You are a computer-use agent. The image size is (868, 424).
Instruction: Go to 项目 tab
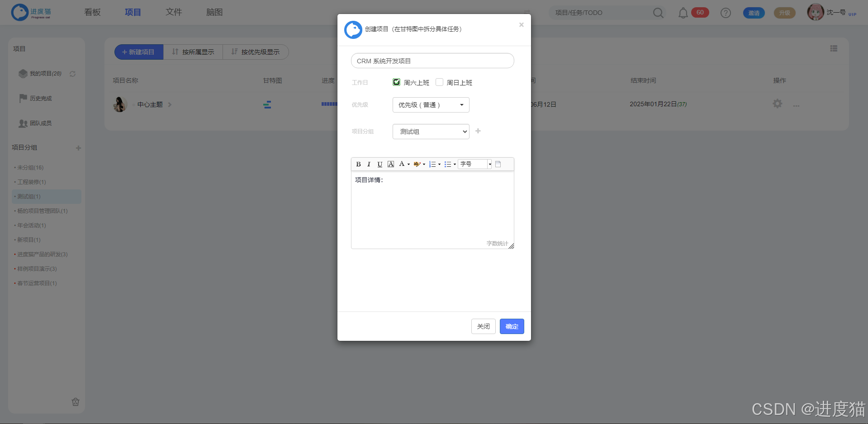(133, 12)
